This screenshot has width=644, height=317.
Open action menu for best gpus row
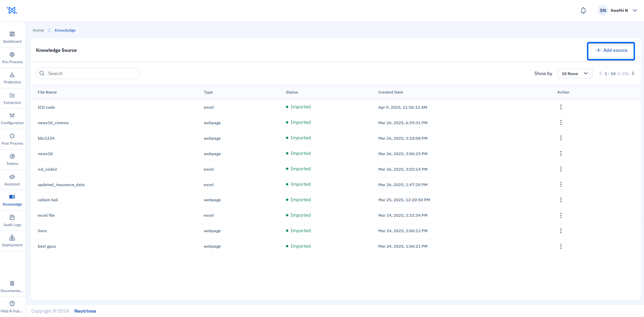pyautogui.click(x=561, y=246)
